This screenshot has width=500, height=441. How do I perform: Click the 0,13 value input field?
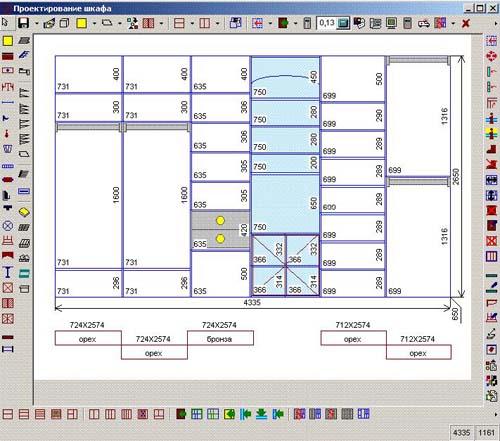click(327, 23)
